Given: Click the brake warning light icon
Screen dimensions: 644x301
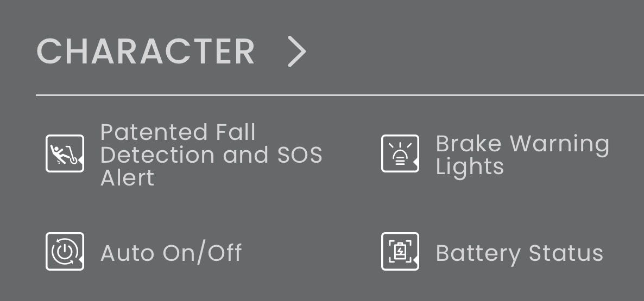Looking at the screenshot, I should [x=400, y=153].
